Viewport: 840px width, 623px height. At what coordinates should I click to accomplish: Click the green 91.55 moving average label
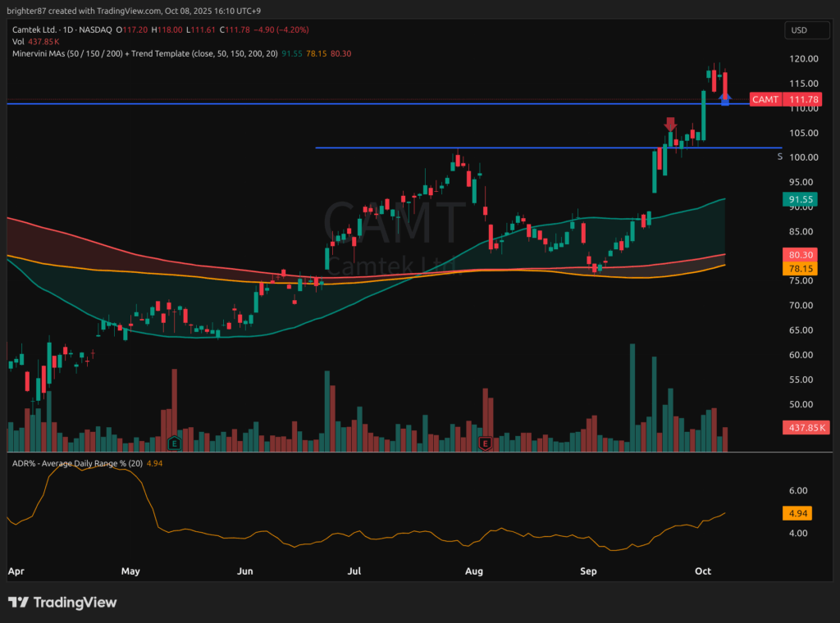(x=801, y=199)
